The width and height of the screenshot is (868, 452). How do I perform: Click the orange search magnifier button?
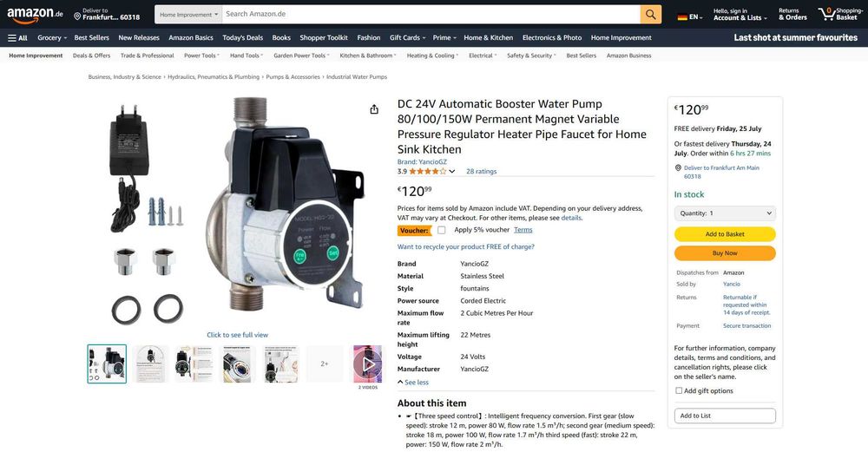point(650,15)
